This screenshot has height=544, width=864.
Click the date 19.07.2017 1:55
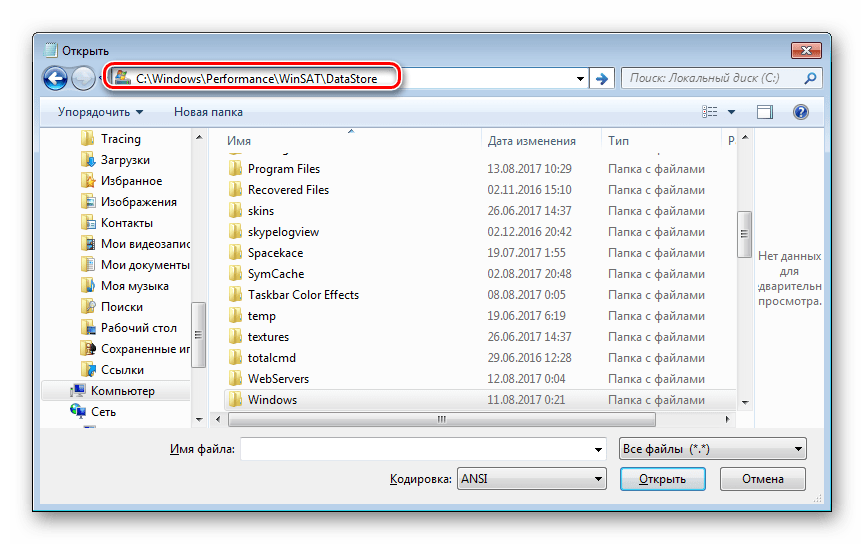[x=526, y=252]
